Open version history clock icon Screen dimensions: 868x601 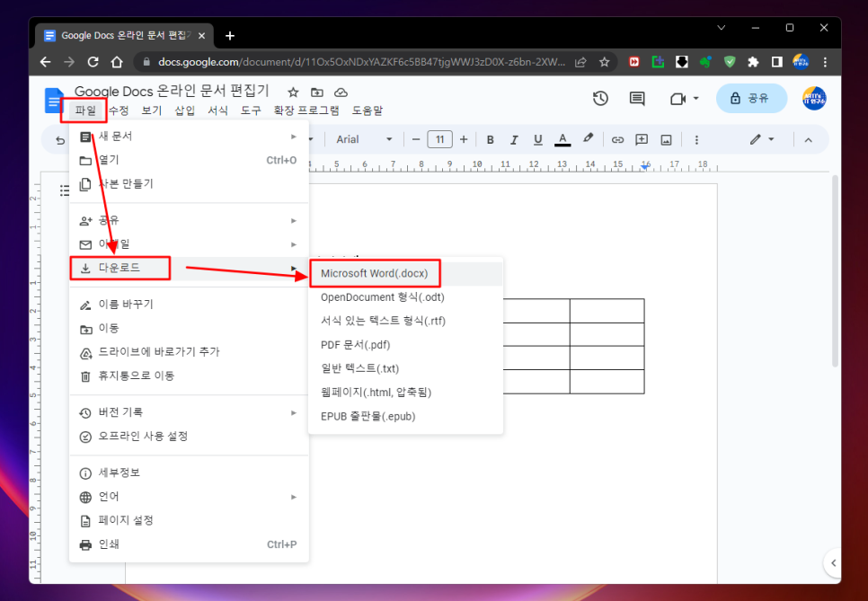pos(600,99)
